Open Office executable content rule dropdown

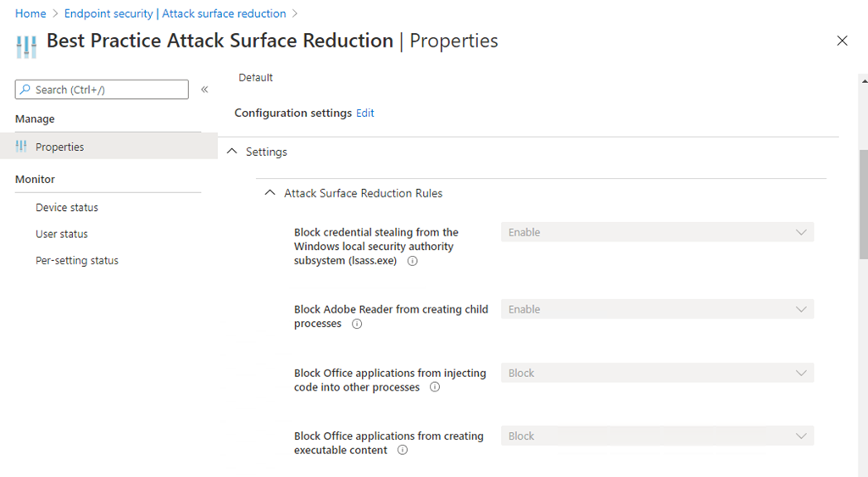tap(657, 436)
